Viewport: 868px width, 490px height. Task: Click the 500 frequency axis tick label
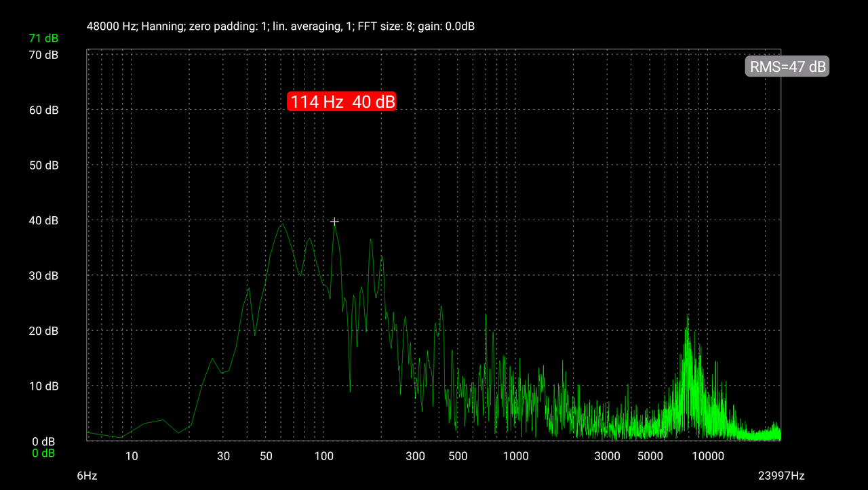[x=458, y=456]
